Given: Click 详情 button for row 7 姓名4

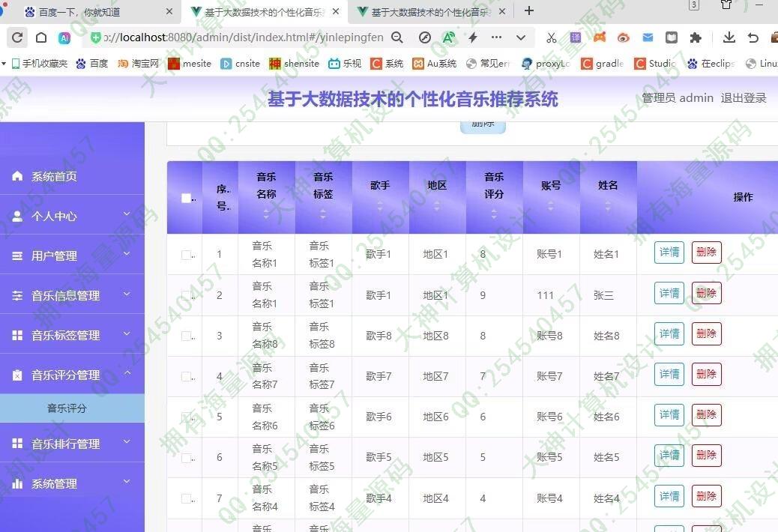Looking at the screenshot, I should pyautogui.click(x=669, y=496).
